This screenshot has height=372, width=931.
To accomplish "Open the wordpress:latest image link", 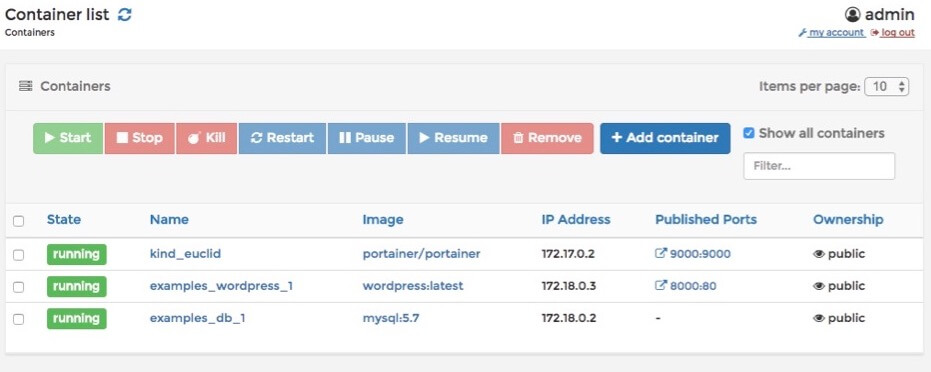I will pos(413,286).
